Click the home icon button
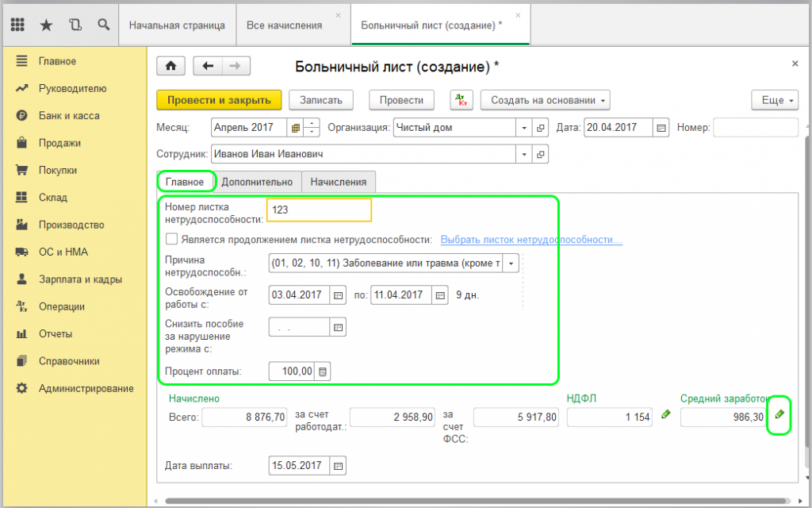The width and height of the screenshot is (812, 508). (170, 66)
